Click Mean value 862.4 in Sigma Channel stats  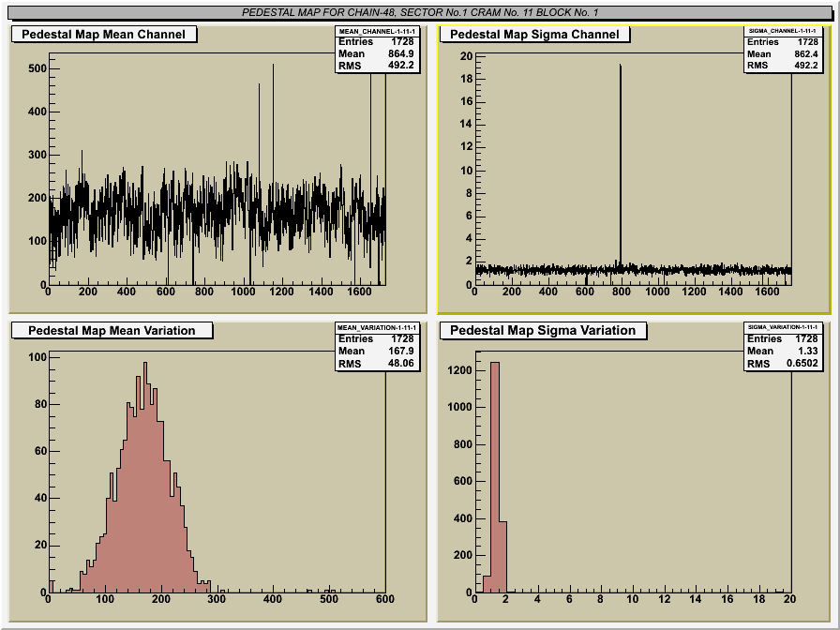pyautogui.click(x=805, y=53)
